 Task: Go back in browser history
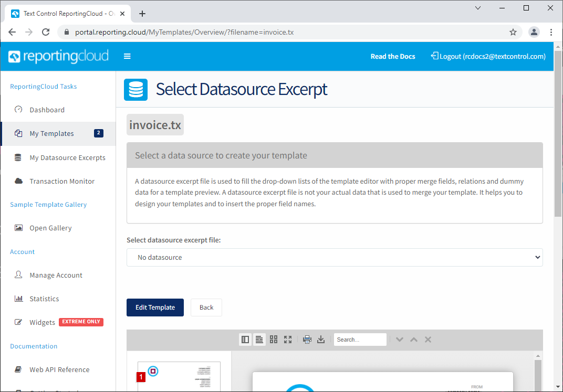(x=12, y=33)
